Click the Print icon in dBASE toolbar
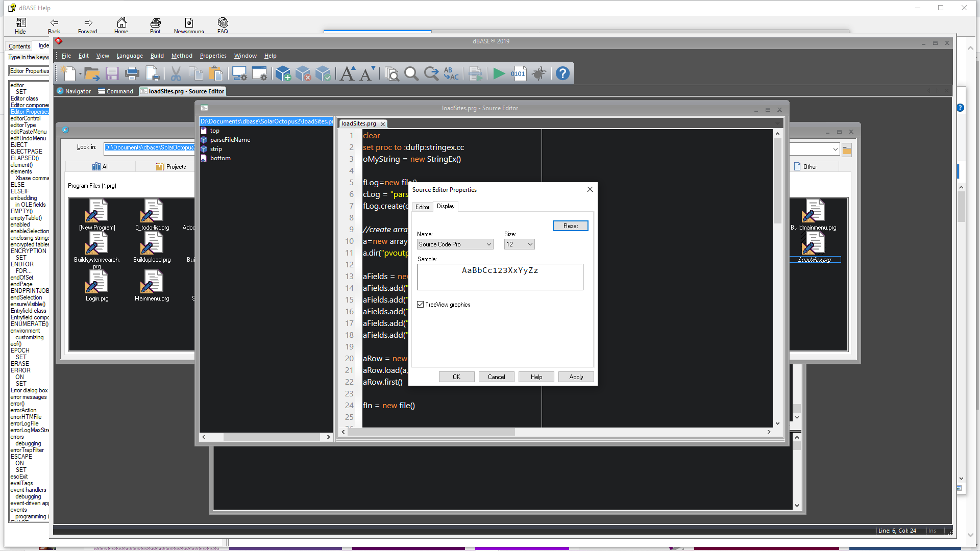The image size is (980, 551). click(132, 74)
